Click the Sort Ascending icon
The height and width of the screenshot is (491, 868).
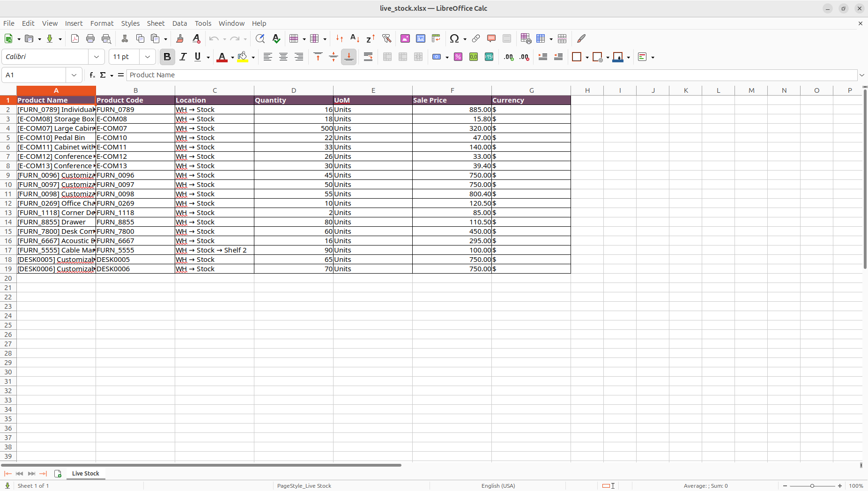(355, 38)
